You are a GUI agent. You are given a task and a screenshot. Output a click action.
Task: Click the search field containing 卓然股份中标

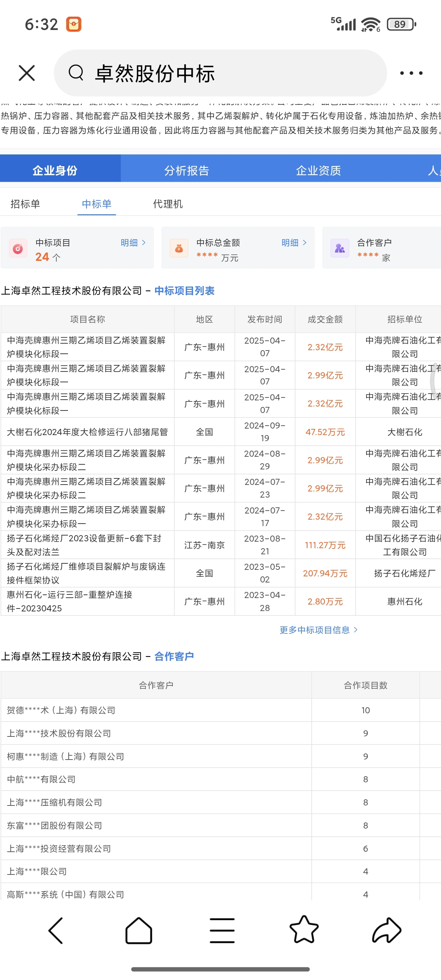pyautogui.click(x=220, y=73)
